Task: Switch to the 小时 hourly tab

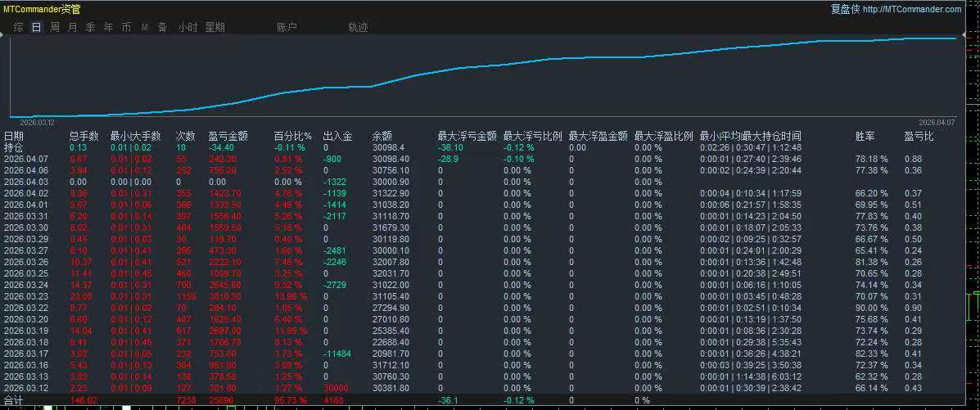Action: tap(187, 28)
